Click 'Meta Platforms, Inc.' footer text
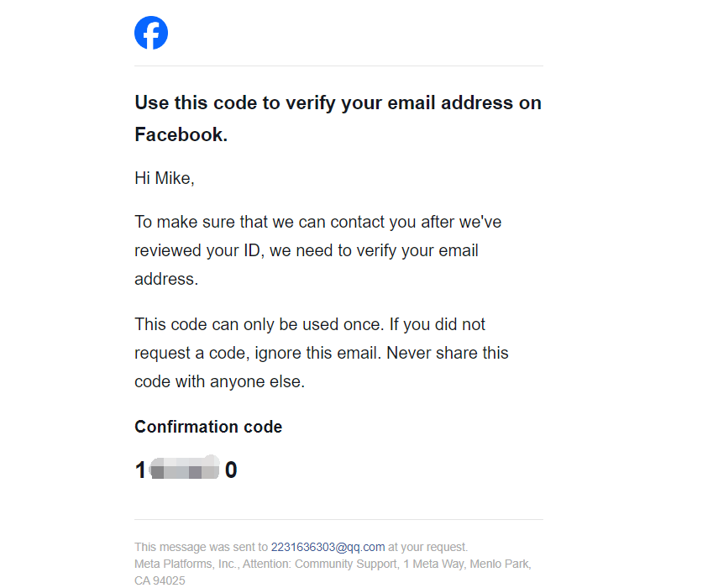Viewport: 713px width, 588px height. pyautogui.click(x=186, y=564)
